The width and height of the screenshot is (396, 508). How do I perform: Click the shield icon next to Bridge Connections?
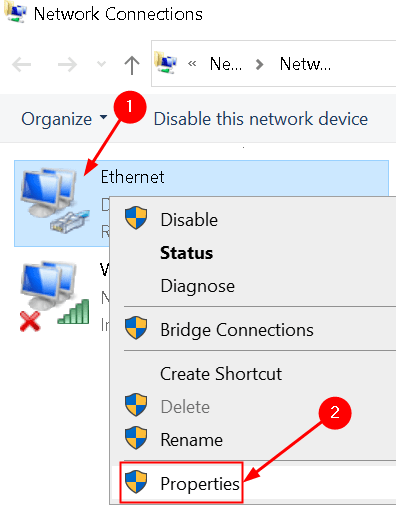136,328
